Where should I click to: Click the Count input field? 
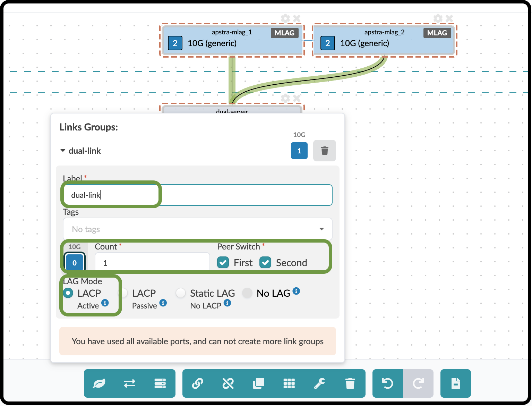(x=153, y=263)
